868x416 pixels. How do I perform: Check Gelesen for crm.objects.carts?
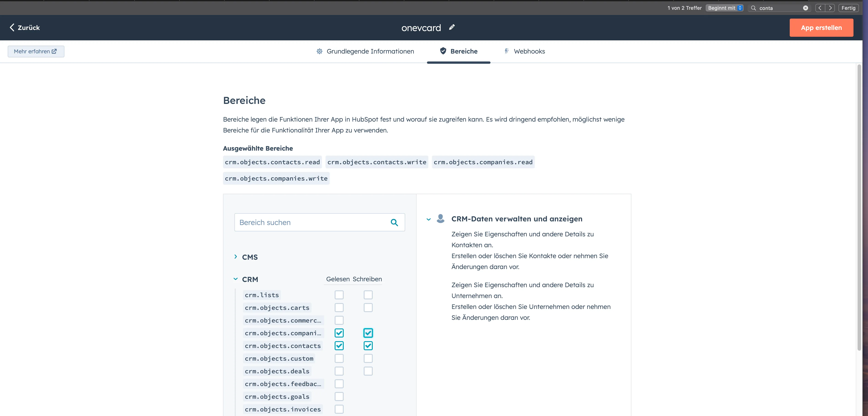pos(339,308)
